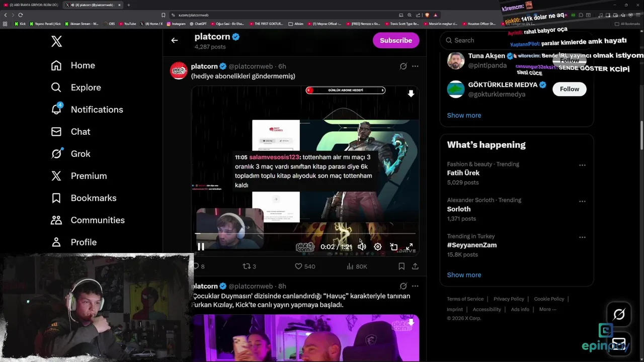The width and height of the screenshot is (644, 362).
Task: Reply to the 6h post
Action: tap(199, 266)
